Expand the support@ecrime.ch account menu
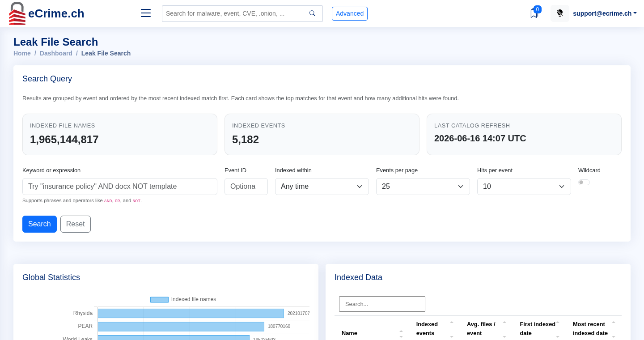 [x=605, y=13]
